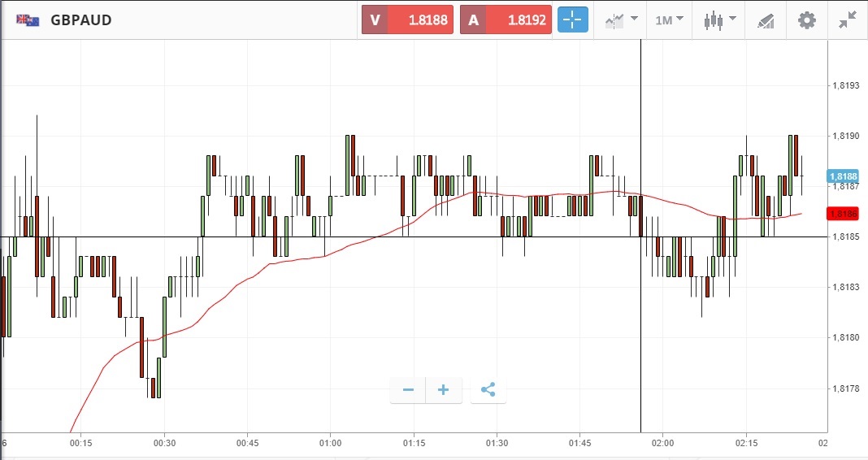Collapse the chart with the shrink arrows icon
Viewport: 868px width, 460px height.
pyautogui.click(x=848, y=20)
